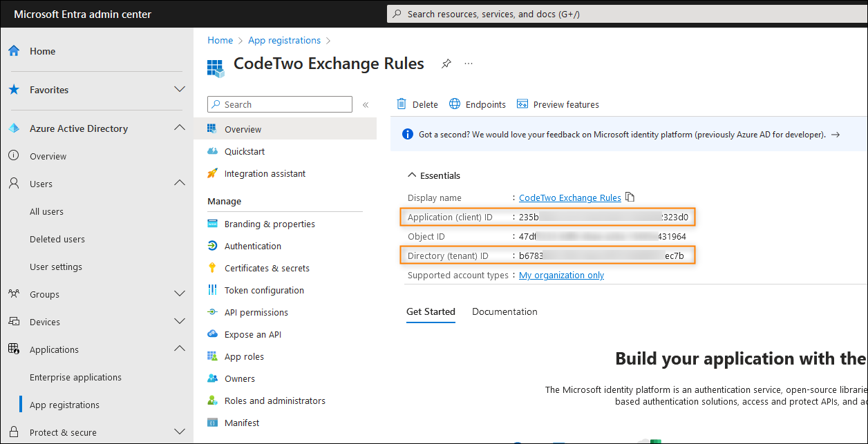Click the Integration assistant rocket icon

[x=212, y=173]
